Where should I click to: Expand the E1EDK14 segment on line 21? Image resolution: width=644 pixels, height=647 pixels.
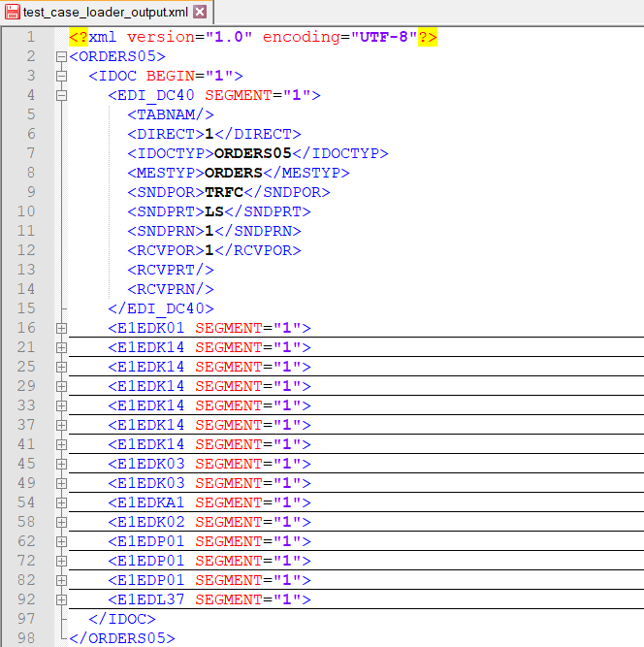62,347
